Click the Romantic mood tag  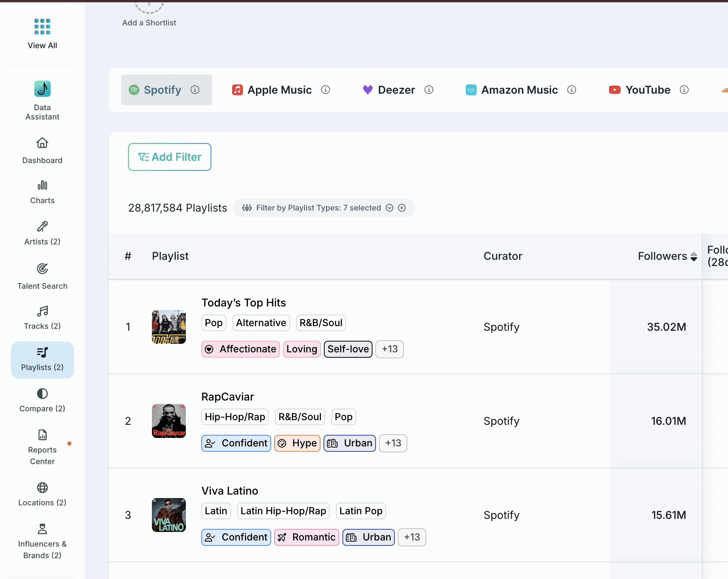point(307,537)
